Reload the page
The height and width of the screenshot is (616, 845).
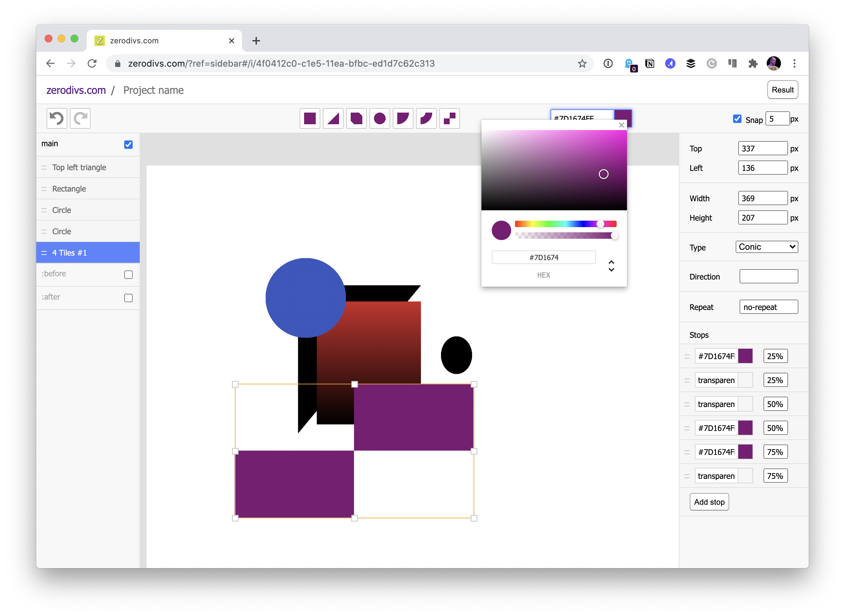coord(92,63)
